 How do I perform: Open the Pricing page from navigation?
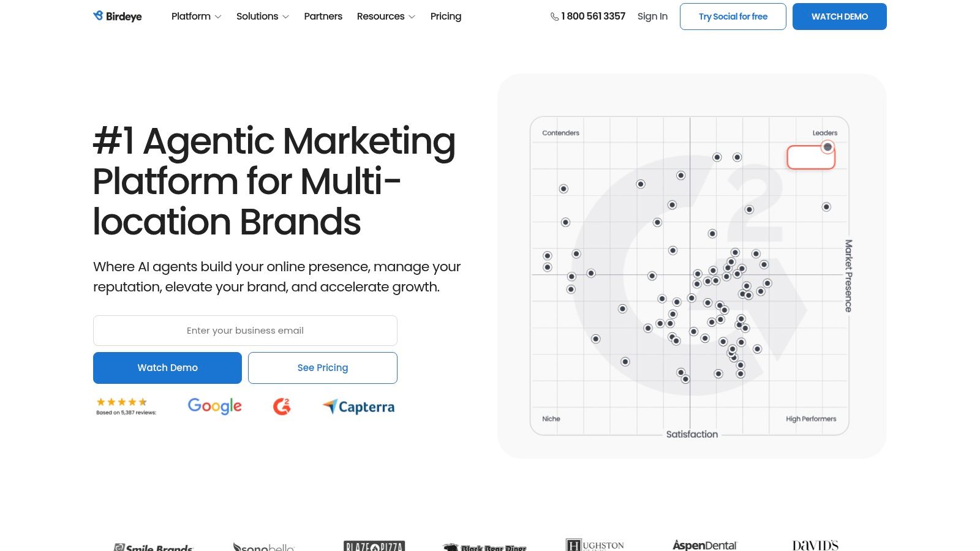445,17
